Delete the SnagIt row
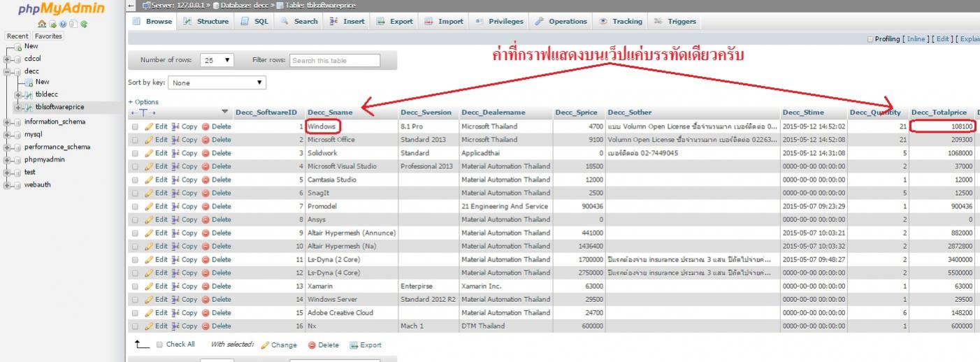This screenshot has width=980, height=362. pyautogui.click(x=216, y=193)
